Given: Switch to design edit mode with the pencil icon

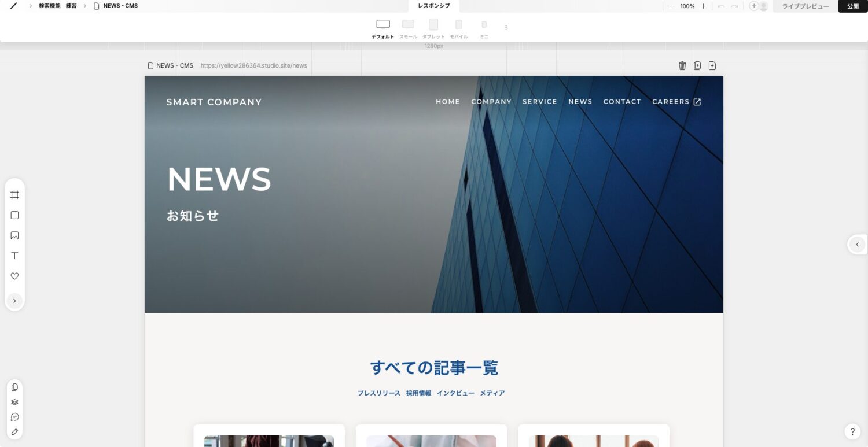Looking at the screenshot, I should pyautogui.click(x=14, y=431).
